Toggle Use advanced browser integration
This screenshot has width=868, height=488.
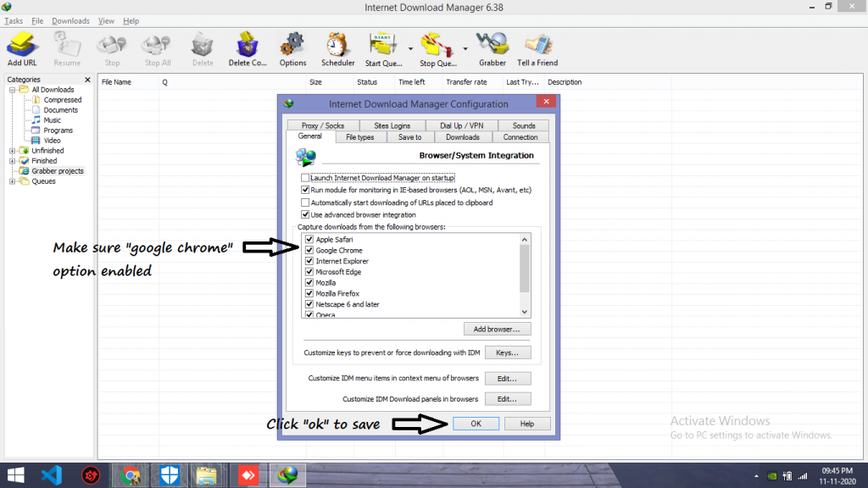pos(305,214)
